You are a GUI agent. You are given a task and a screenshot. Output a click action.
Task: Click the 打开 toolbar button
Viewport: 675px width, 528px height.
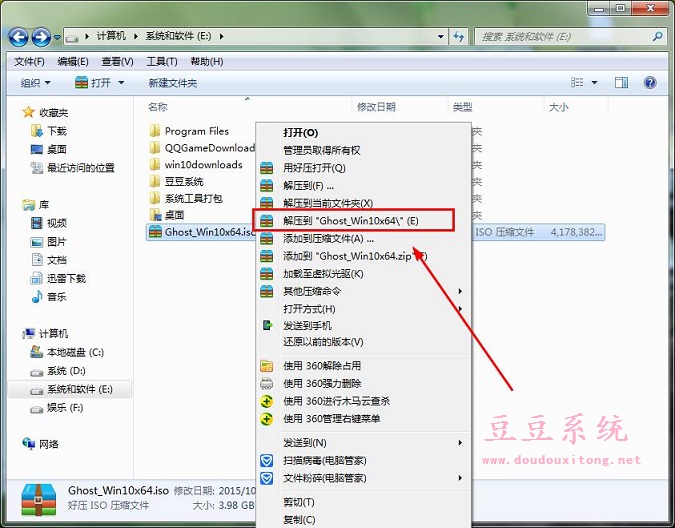tap(93, 83)
